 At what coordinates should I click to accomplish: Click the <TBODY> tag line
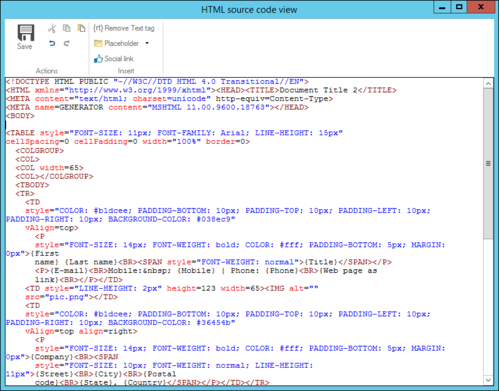click(x=32, y=185)
